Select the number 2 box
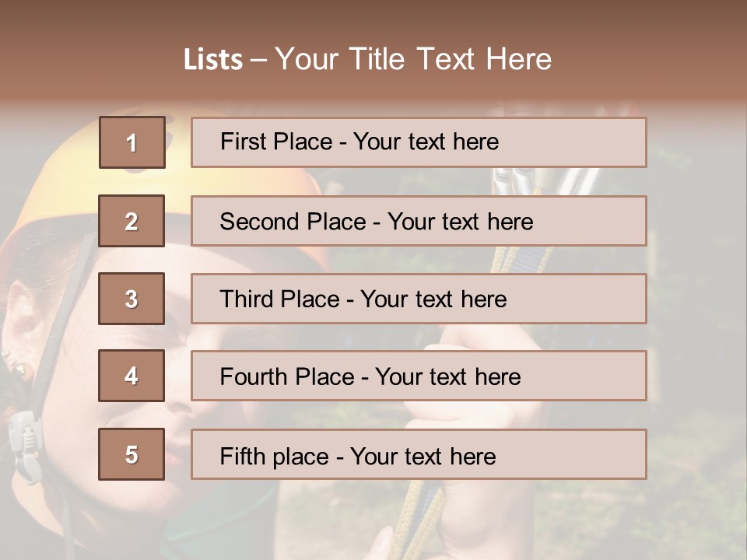Screen dimensions: 747x560 (x=132, y=221)
